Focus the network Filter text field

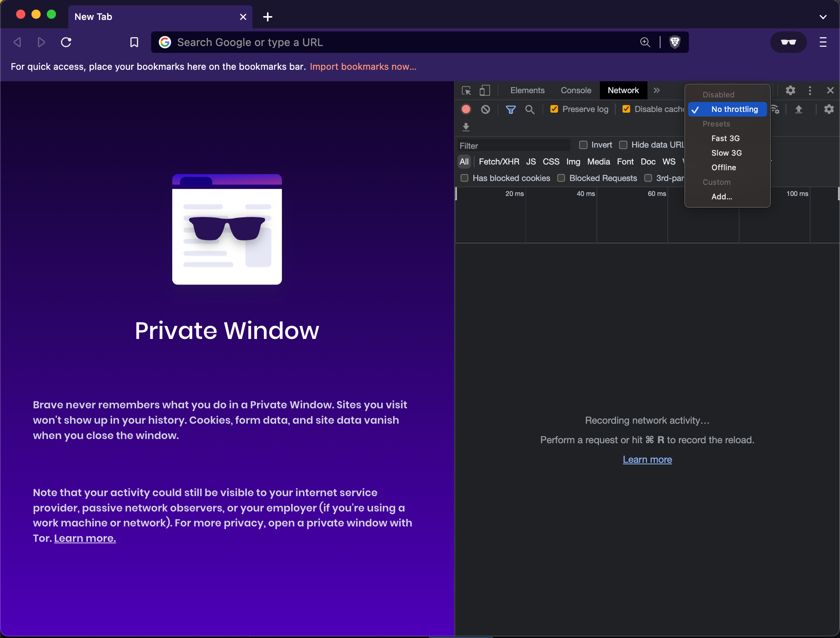513,146
